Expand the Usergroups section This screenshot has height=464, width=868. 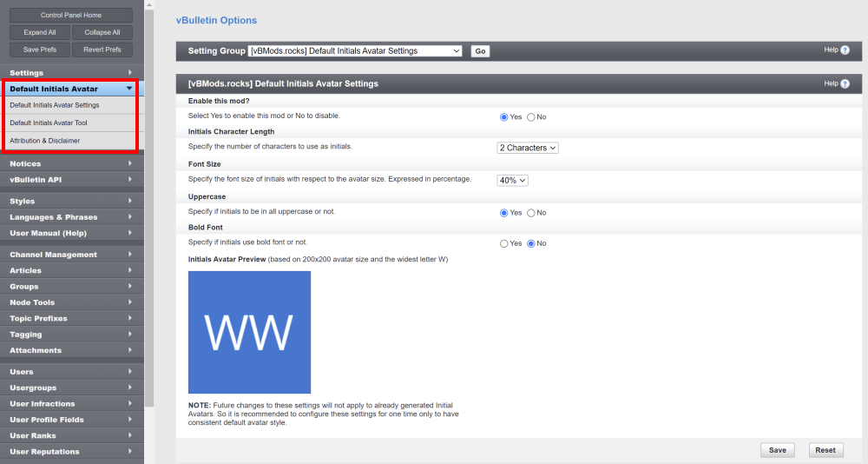(x=71, y=388)
